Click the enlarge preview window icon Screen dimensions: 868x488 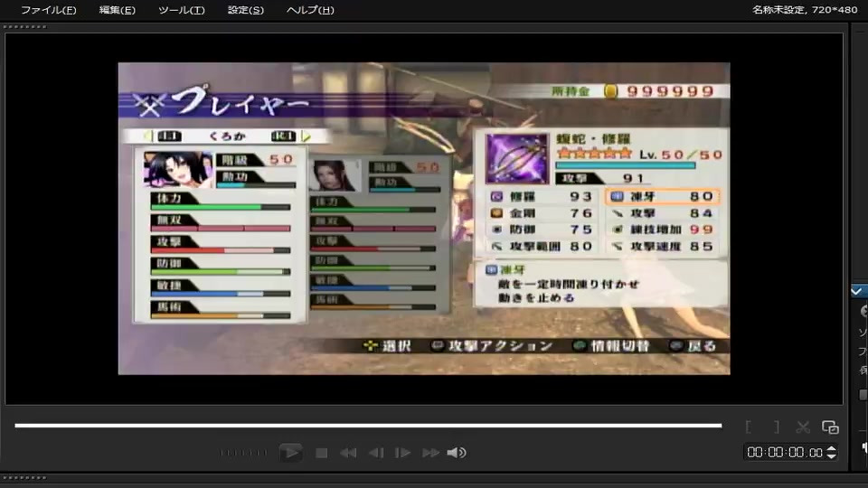830,427
